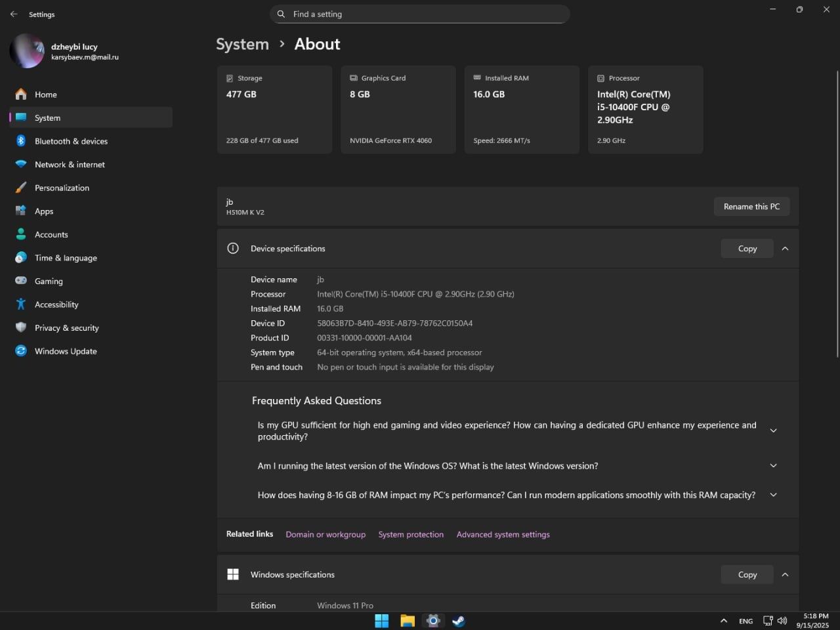Open System protection link

tap(411, 534)
